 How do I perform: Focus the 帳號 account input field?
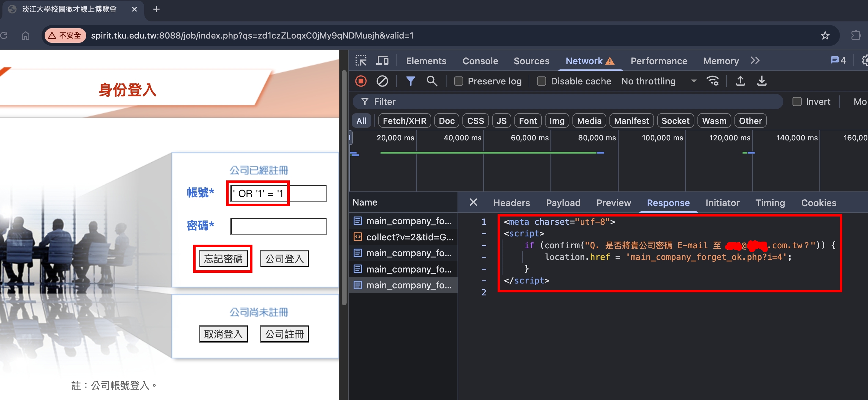(x=278, y=193)
